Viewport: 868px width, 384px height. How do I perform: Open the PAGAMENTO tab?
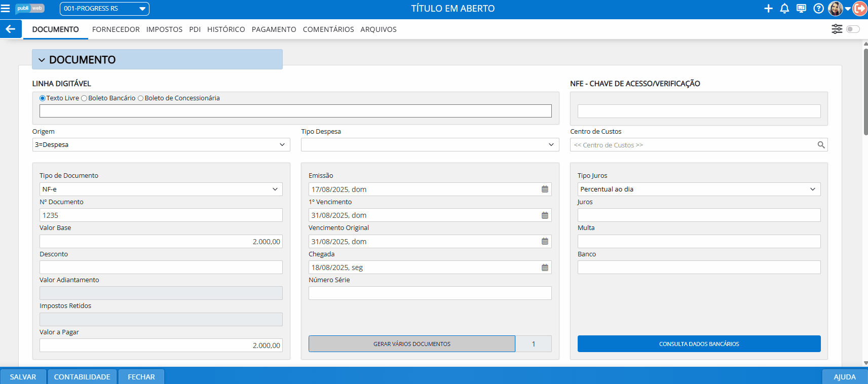[274, 29]
